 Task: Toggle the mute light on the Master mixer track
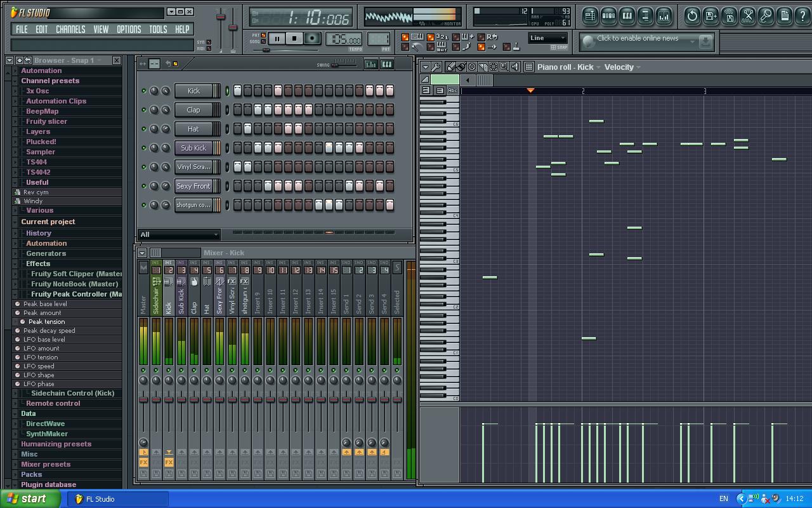click(x=143, y=370)
